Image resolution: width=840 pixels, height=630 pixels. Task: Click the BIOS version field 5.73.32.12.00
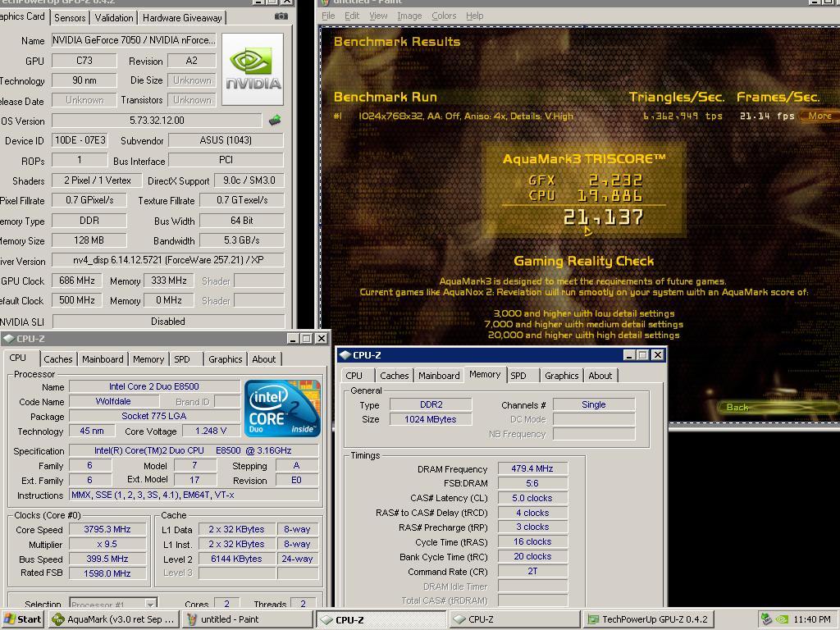[x=157, y=120]
